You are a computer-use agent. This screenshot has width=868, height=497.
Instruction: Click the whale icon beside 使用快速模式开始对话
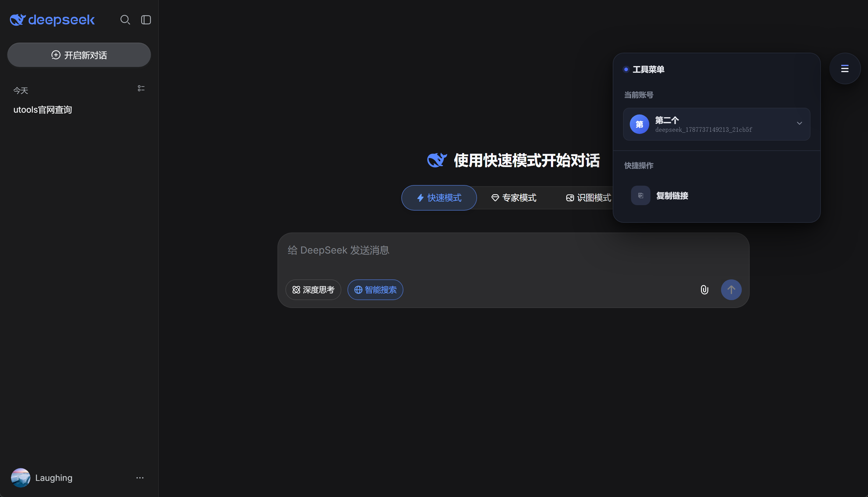click(x=437, y=160)
